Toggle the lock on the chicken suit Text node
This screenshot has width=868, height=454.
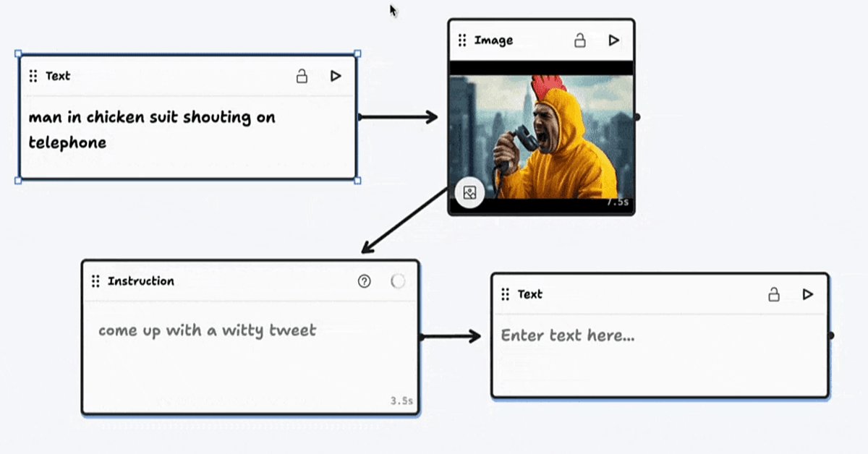pyautogui.click(x=302, y=76)
